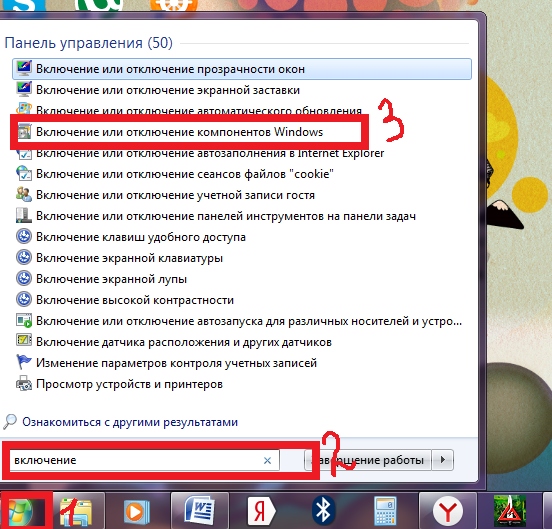Open 'Включение экранной клавиатуры' result
This screenshot has width=552, height=529.
[129, 258]
